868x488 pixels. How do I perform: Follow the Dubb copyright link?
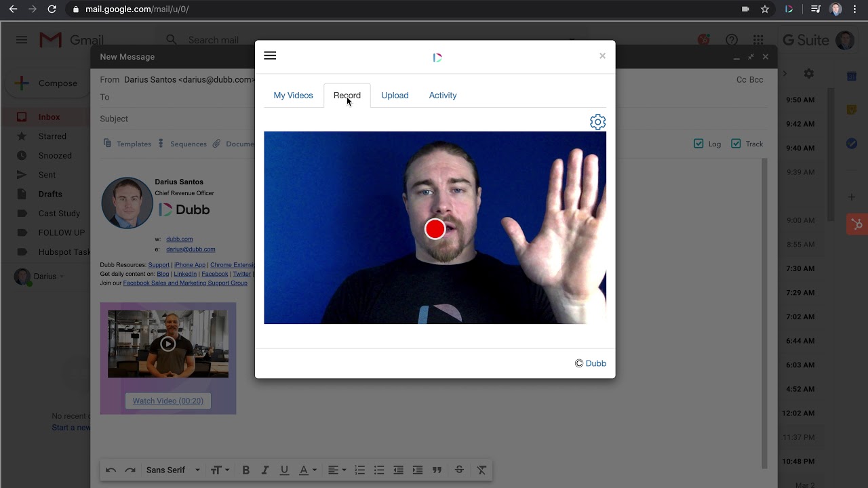coord(595,363)
